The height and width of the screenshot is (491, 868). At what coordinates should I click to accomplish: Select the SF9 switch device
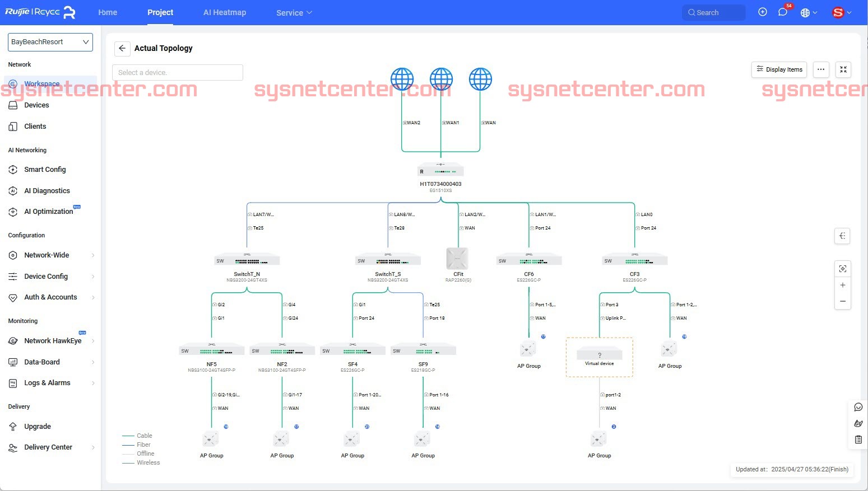tap(423, 350)
